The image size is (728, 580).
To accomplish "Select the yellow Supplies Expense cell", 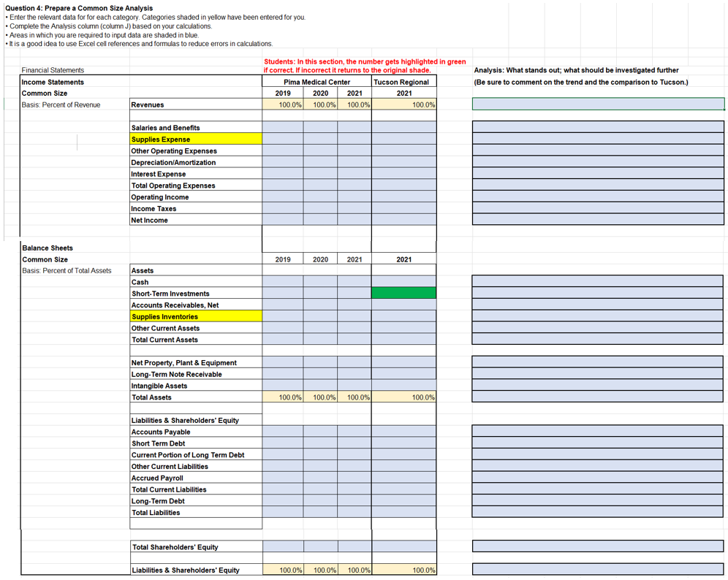I will 196,139.
